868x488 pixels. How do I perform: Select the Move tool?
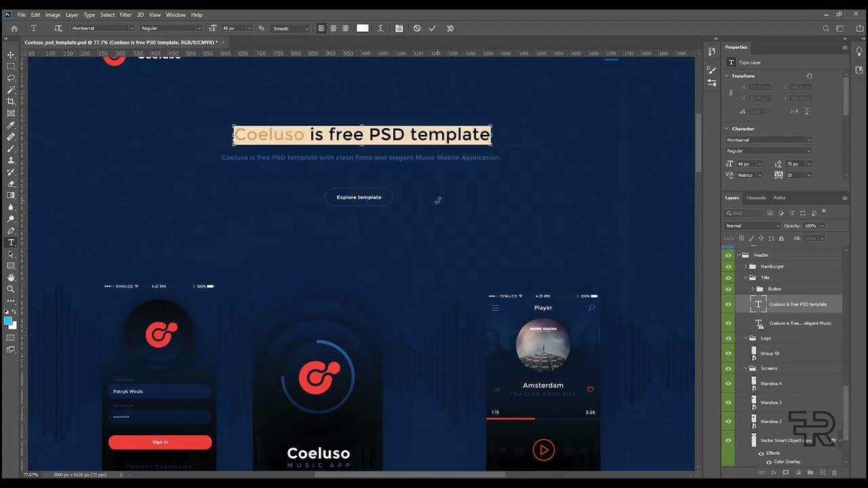11,54
